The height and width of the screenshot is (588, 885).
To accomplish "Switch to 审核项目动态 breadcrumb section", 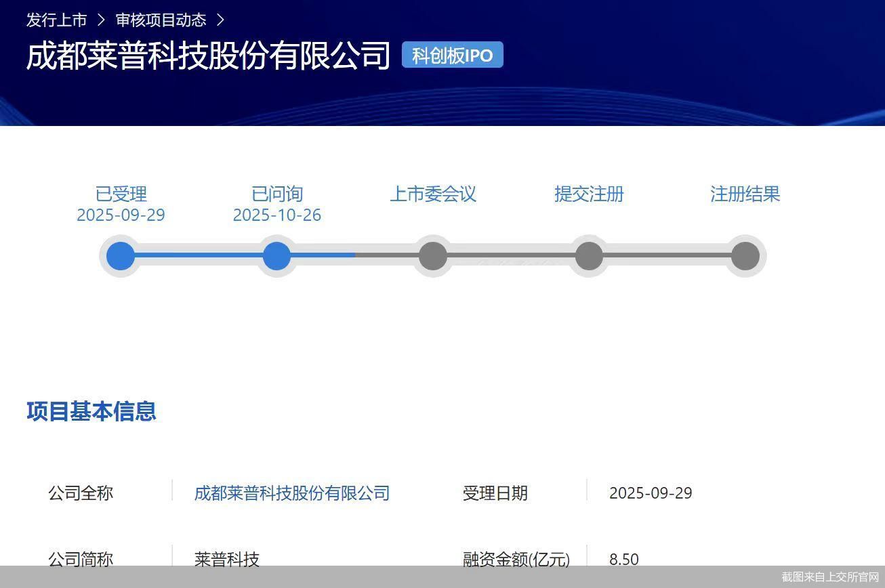I will 161,20.
